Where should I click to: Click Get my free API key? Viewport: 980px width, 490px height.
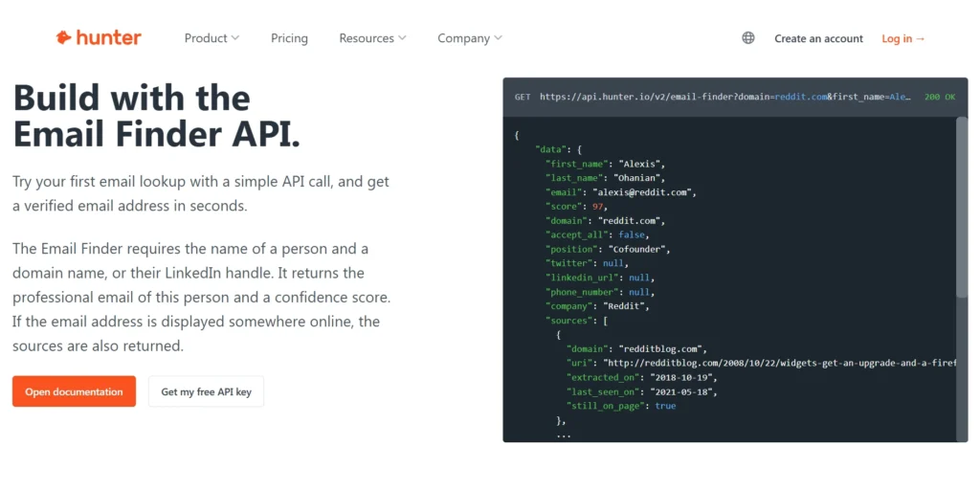click(x=207, y=391)
